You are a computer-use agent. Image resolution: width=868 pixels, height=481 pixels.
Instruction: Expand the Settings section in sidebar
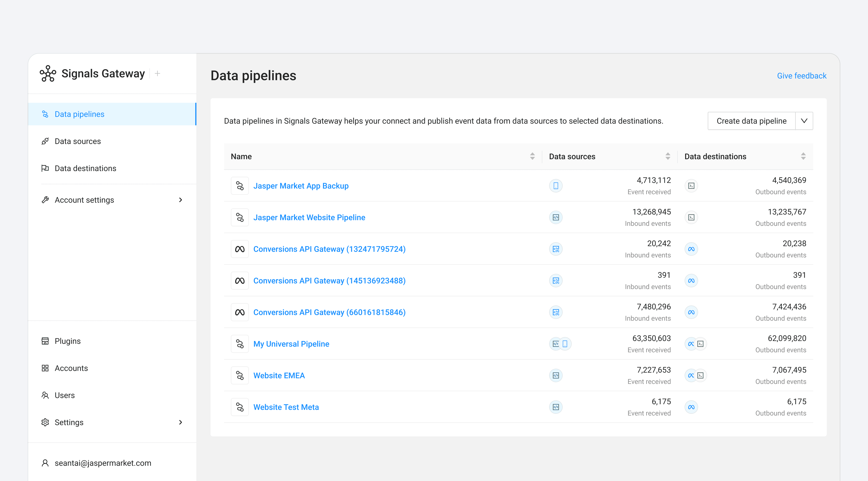click(x=181, y=422)
